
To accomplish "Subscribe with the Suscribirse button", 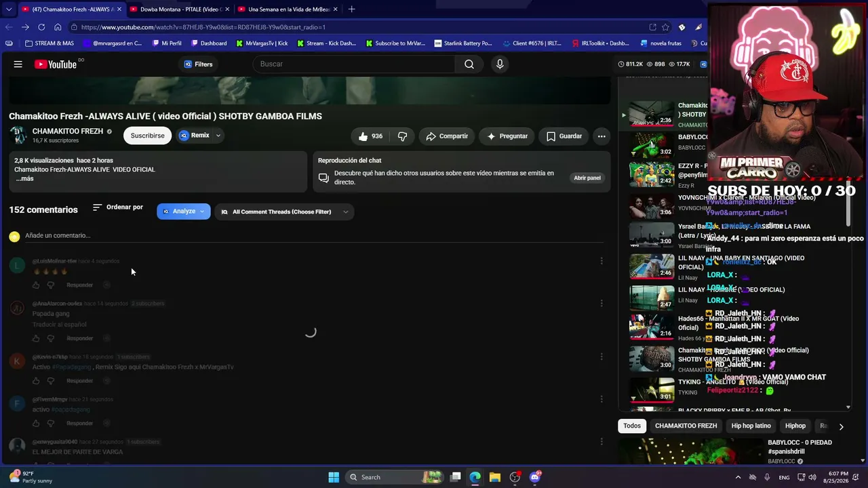I will coord(147,136).
